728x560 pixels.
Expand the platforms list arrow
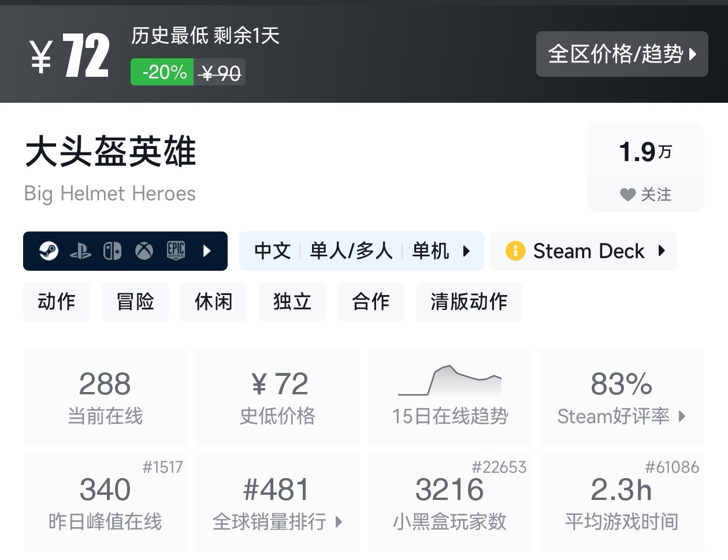point(207,251)
